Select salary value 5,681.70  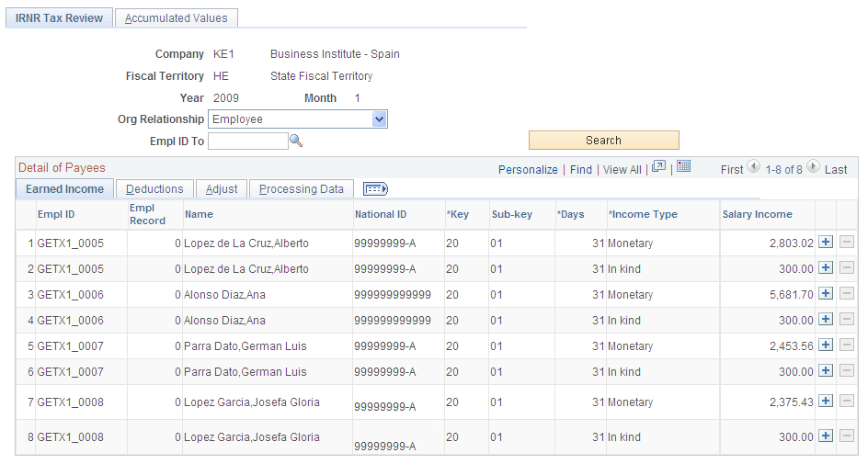click(x=792, y=295)
